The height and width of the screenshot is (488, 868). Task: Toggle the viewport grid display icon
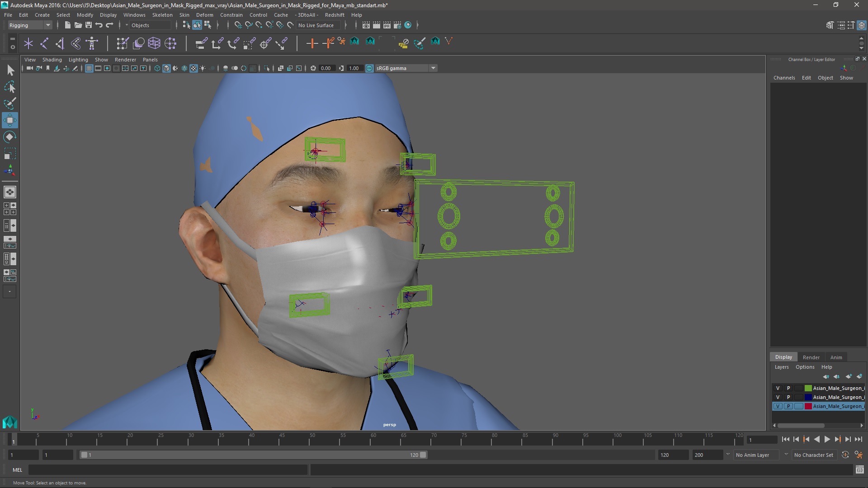point(89,68)
